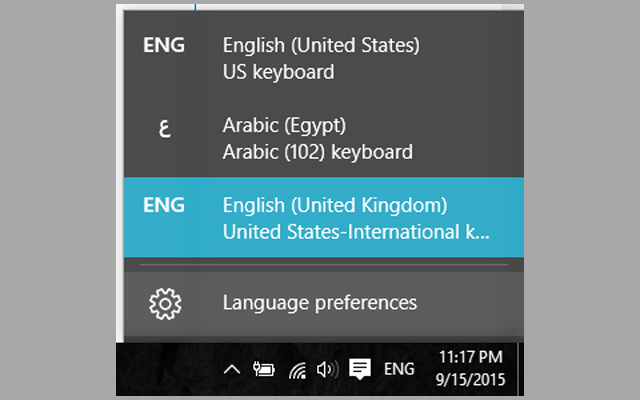Show hidden tray icons with the chevron
The height and width of the screenshot is (400, 640).
(231, 370)
